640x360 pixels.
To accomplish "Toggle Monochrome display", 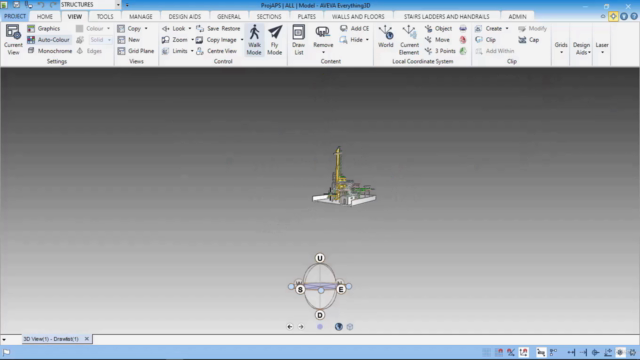I will coord(49,51).
